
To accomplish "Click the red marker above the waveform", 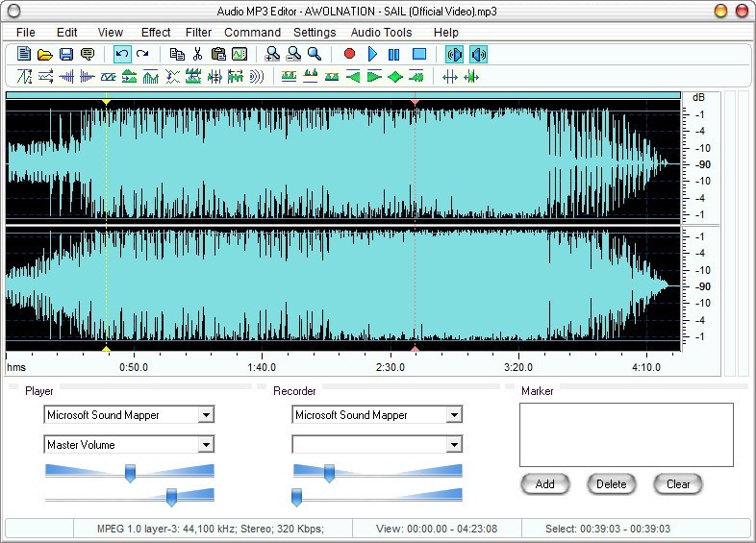I will (x=415, y=102).
